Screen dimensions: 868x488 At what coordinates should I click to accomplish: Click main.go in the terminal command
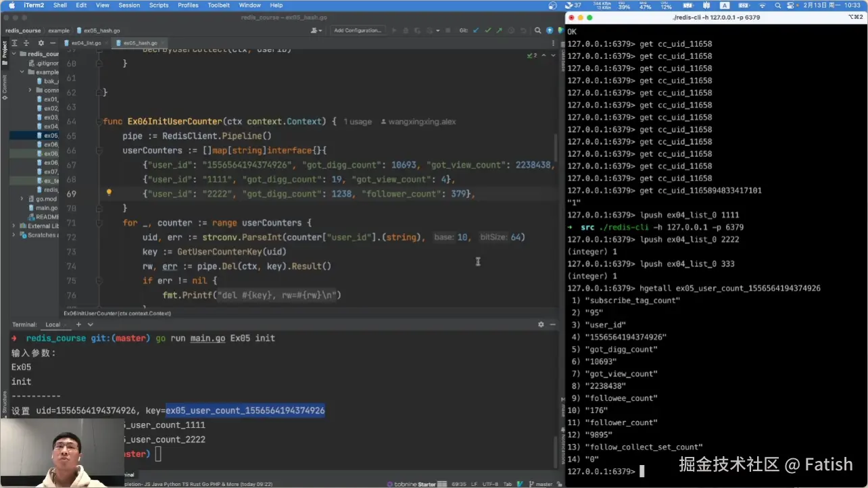208,338
